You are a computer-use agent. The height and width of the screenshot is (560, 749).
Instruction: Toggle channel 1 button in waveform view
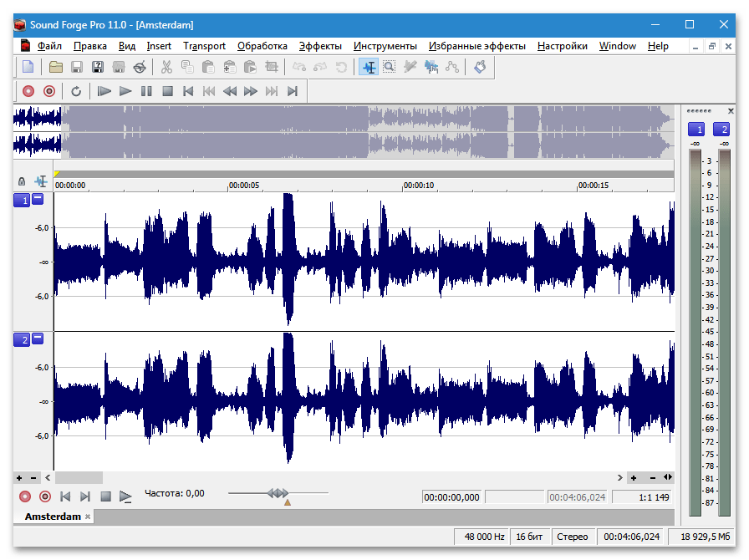[22, 201]
